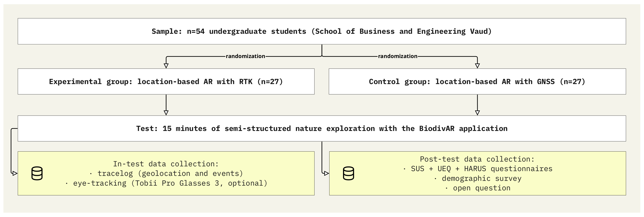This screenshot has width=644, height=217.
Task: Click the arrowhead pointing into the In-test data box
Action: click(x=14, y=173)
